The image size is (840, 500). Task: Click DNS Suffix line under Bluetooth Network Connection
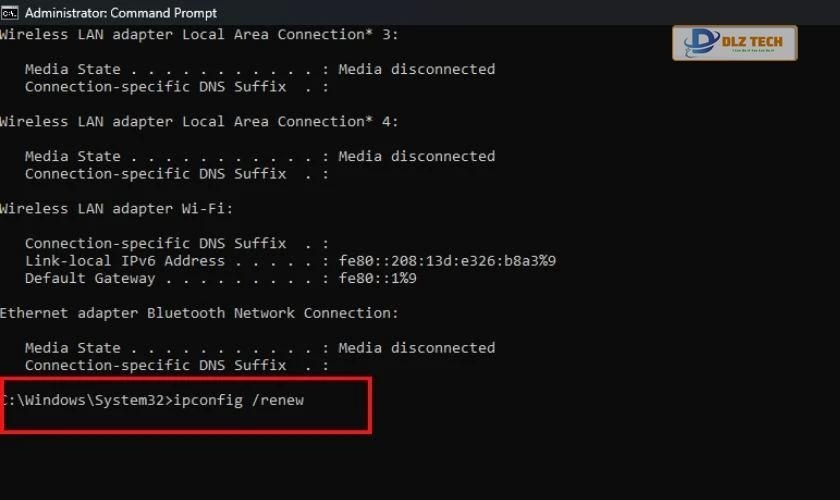(155, 365)
